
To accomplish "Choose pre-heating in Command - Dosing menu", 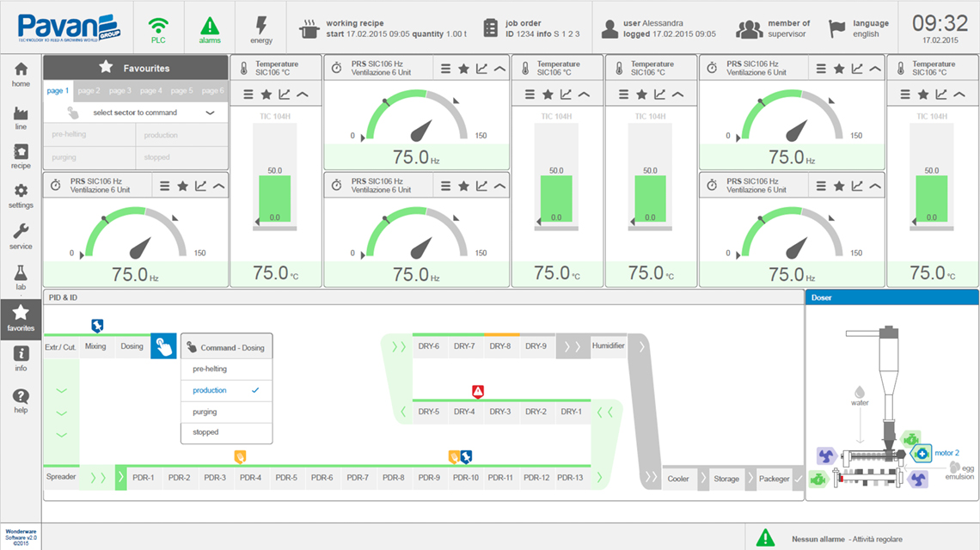I will (x=226, y=369).
